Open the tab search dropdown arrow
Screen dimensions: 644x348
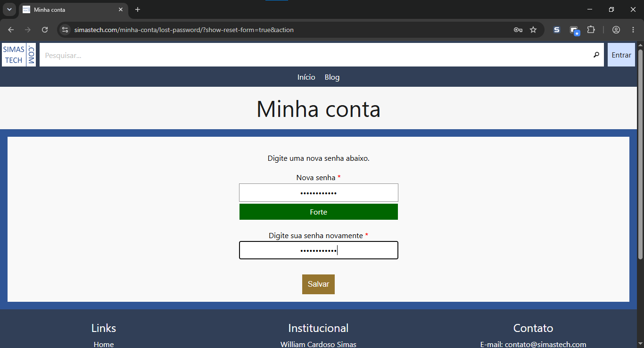(9, 9)
